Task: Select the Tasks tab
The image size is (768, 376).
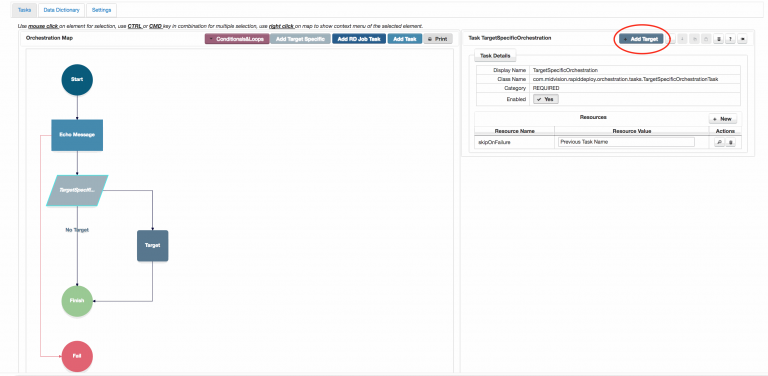Action: (24, 10)
